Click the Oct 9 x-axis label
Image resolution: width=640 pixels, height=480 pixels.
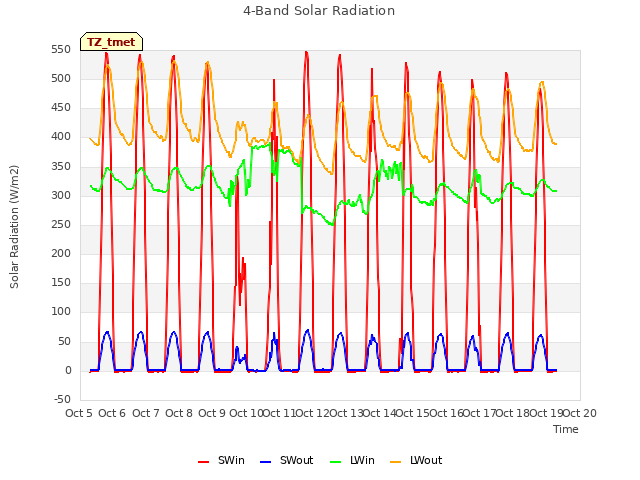[212, 413]
